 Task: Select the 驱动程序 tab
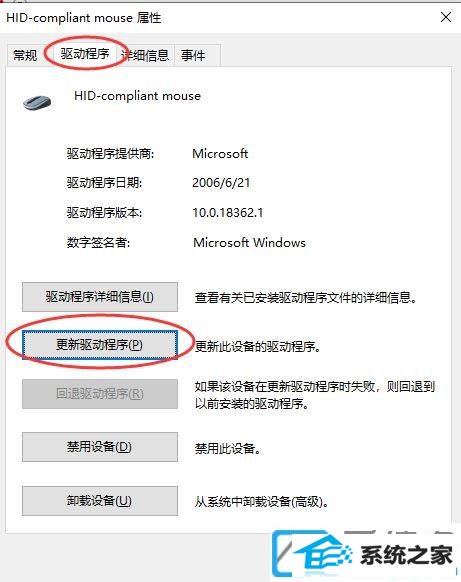pos(85,54)
